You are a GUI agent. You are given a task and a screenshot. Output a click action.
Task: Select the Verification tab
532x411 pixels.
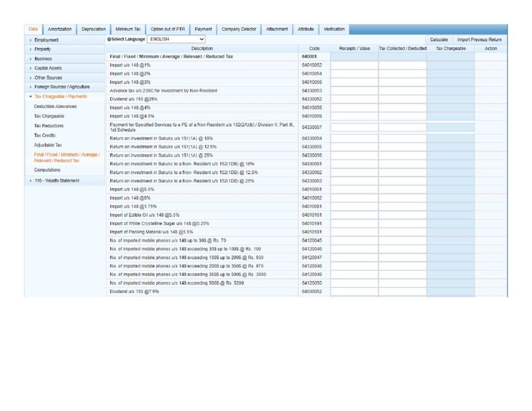(334, 30)
